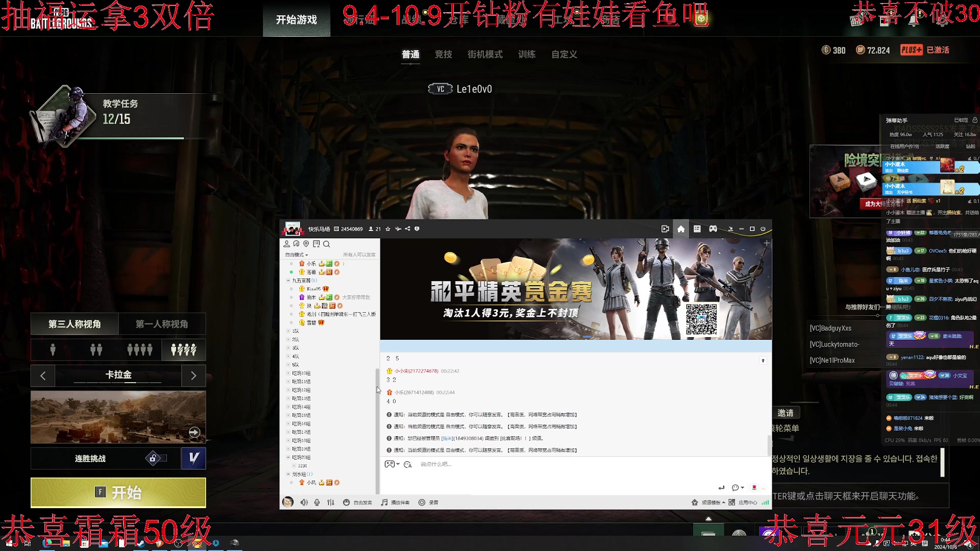Image resolution: width=980 pixels, height=551 pixels.
Task: Click the mini-mode arrow icon in YY title bar
Action: pyautogui.click(x=730, y=229)
